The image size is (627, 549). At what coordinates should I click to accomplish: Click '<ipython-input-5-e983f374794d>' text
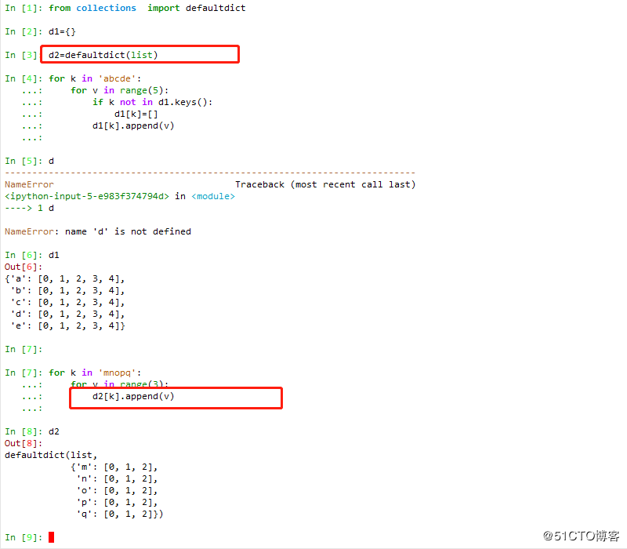pos(87,196)
